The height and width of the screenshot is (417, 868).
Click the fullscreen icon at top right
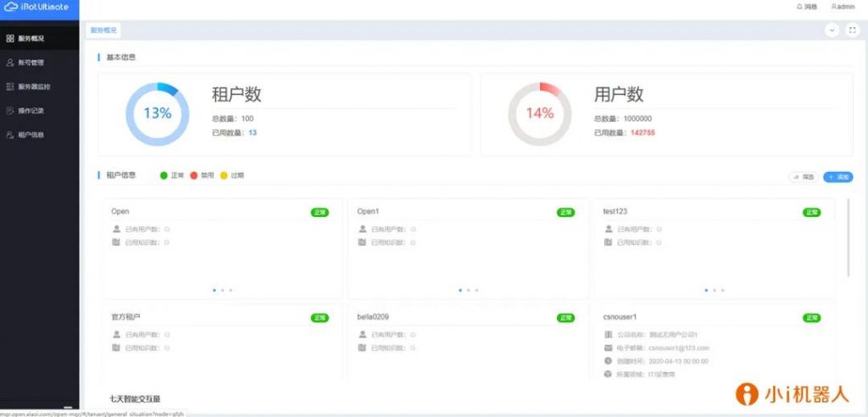(x=851, y=30)
